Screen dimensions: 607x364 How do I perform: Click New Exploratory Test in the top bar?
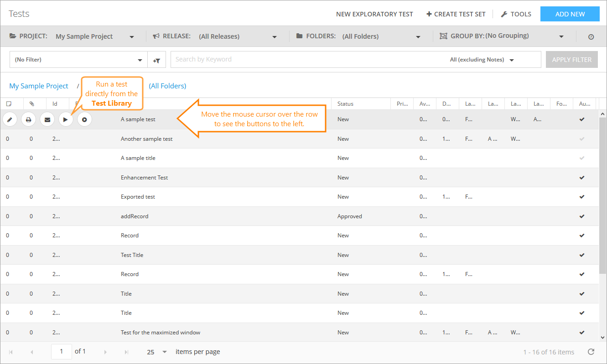(x=374, y=14)
